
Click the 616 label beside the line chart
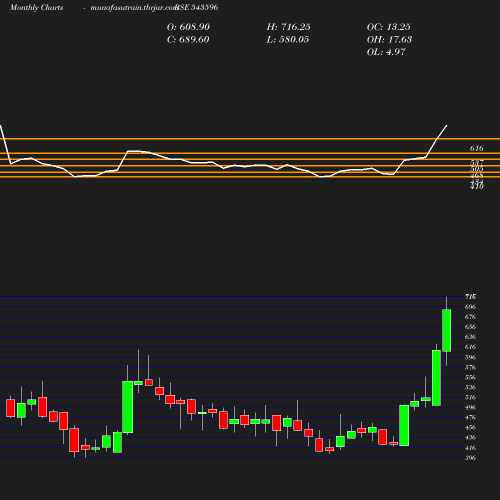tap(476, 148)
